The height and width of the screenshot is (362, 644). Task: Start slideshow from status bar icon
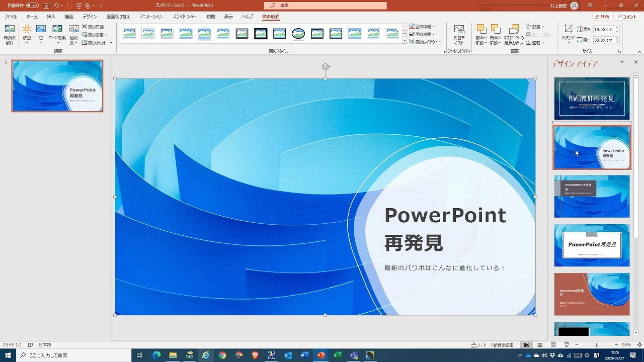[567, 345]
